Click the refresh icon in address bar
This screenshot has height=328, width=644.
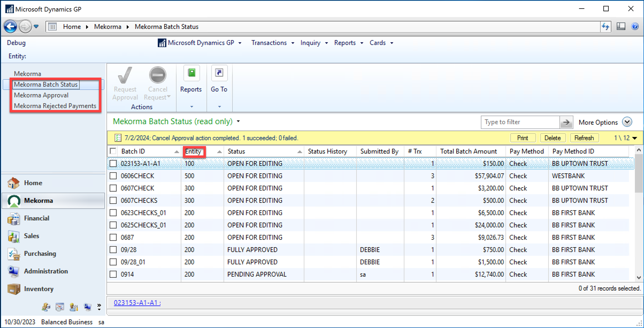coord(606,27)
